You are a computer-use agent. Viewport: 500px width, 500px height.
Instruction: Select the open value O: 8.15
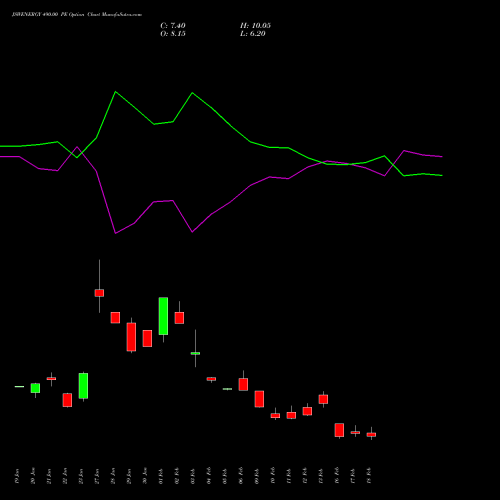(173, 34)
